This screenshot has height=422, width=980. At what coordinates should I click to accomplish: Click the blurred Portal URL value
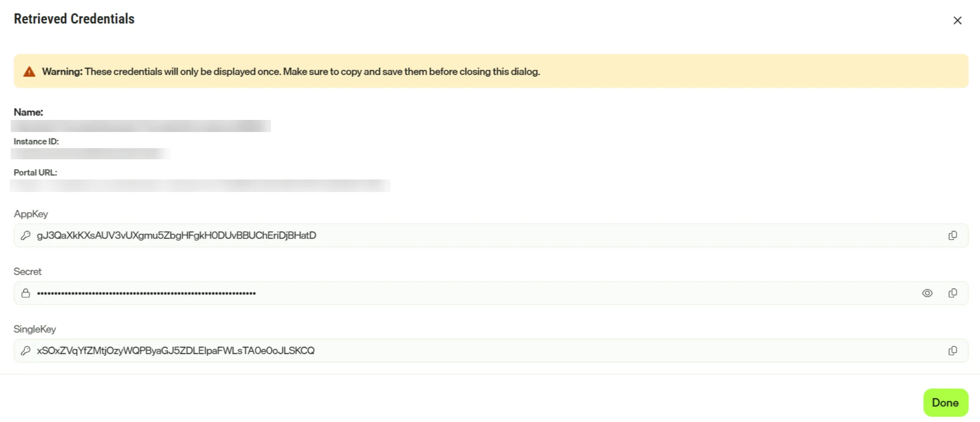click(200, 185)
